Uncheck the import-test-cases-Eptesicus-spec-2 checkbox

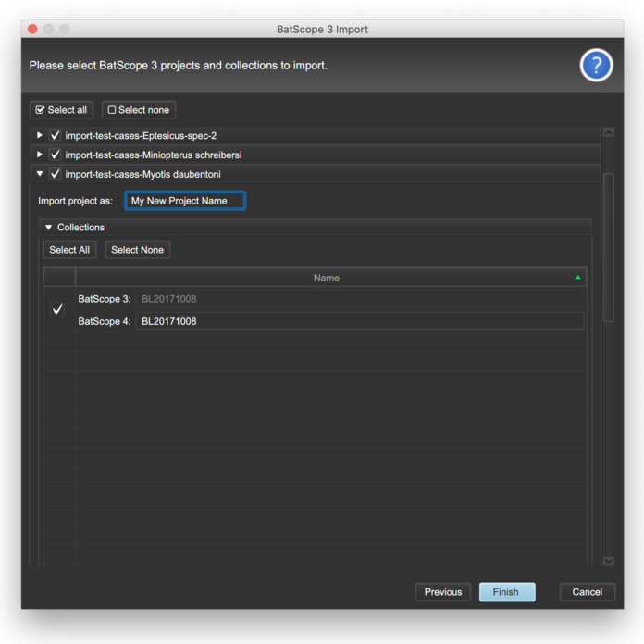(x=55, y=135)
